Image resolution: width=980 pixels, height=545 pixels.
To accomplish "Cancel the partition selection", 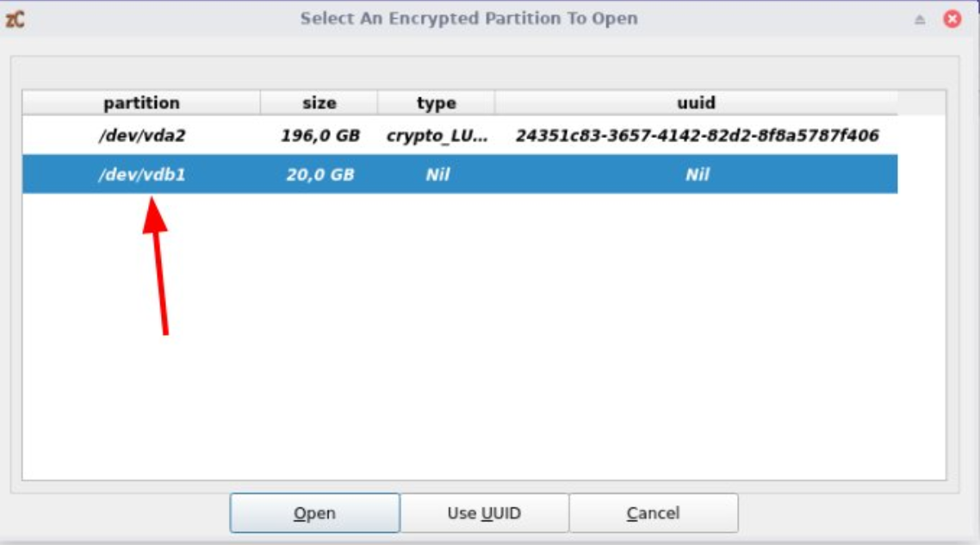I will [x=653, y=513].
